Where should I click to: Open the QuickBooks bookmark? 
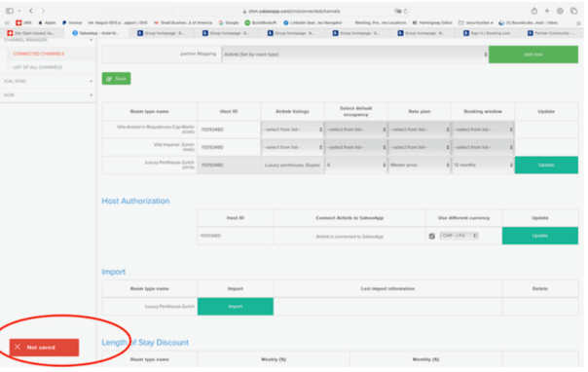[x=261, y=22]
